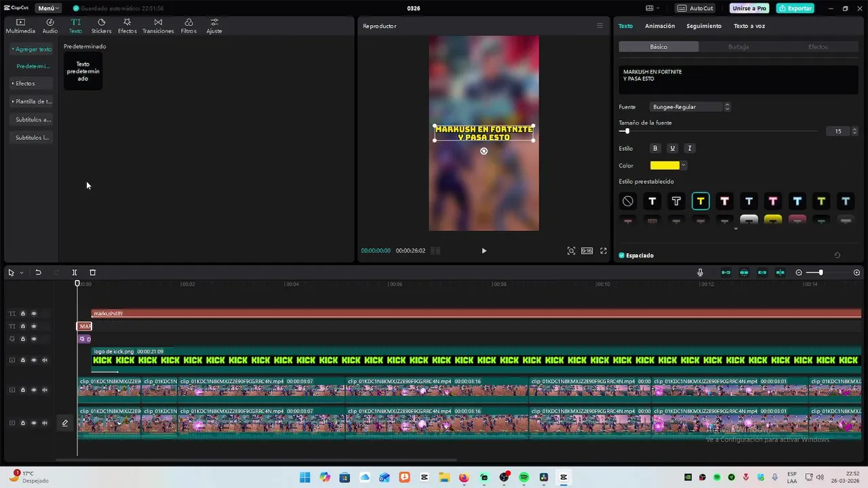
Task: Switch to the Seguimiento tab
Action: pos(704,26)
